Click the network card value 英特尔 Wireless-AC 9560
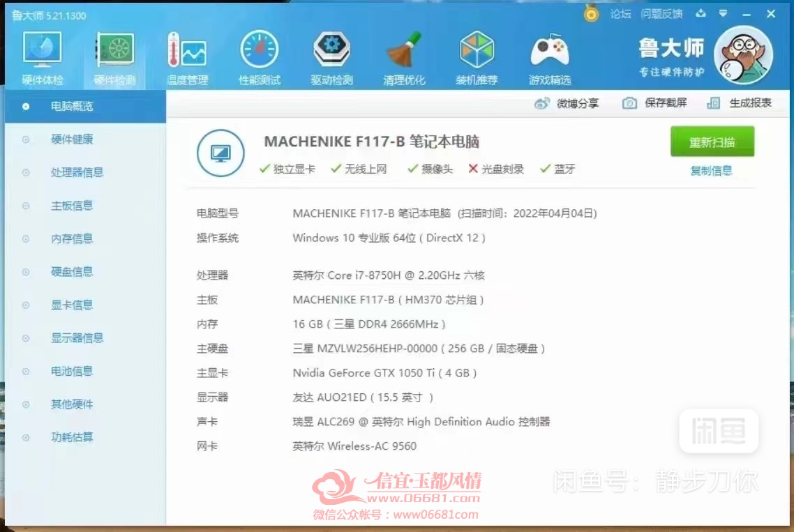The width and height of the screenshot is (794, 532). 354,446
